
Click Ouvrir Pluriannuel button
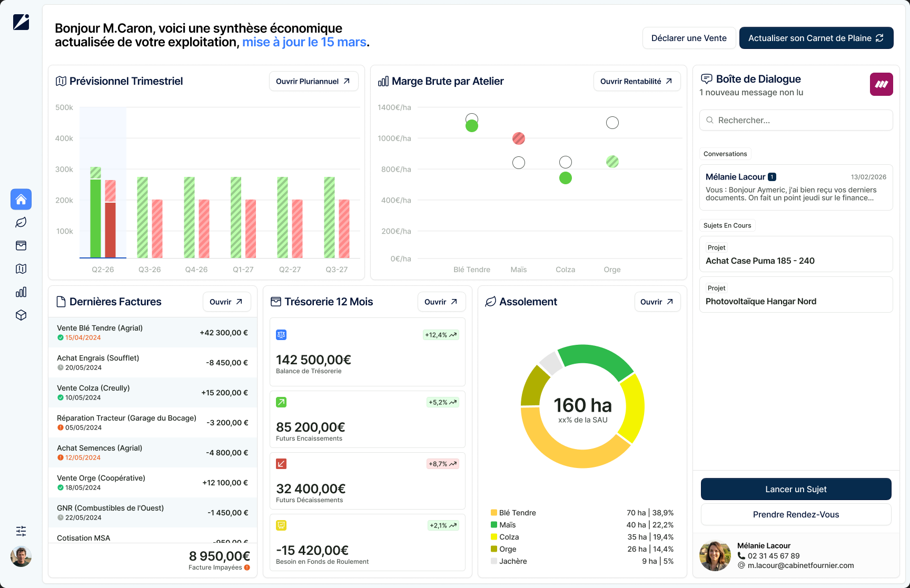click(314, 81)
